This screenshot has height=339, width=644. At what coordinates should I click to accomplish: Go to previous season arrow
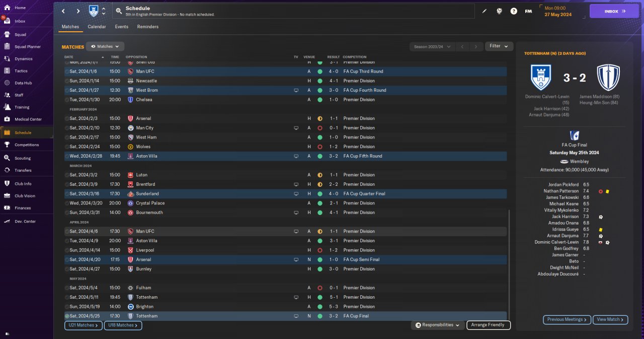462,46
